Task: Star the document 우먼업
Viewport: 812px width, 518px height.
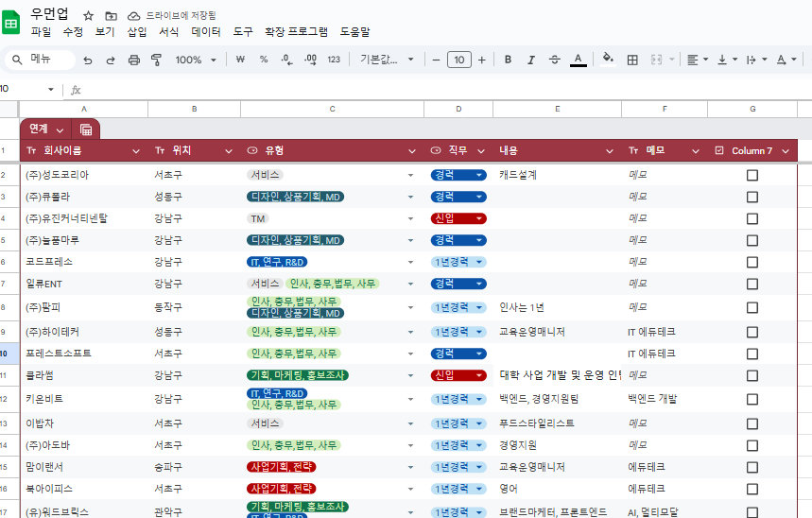Action: click(89, 16)
